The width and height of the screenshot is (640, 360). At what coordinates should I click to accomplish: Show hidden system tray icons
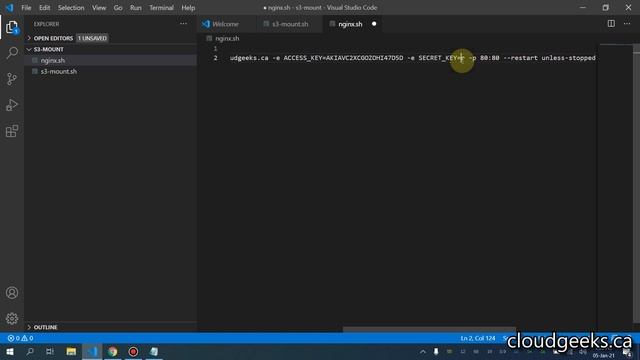pos(423,352)
